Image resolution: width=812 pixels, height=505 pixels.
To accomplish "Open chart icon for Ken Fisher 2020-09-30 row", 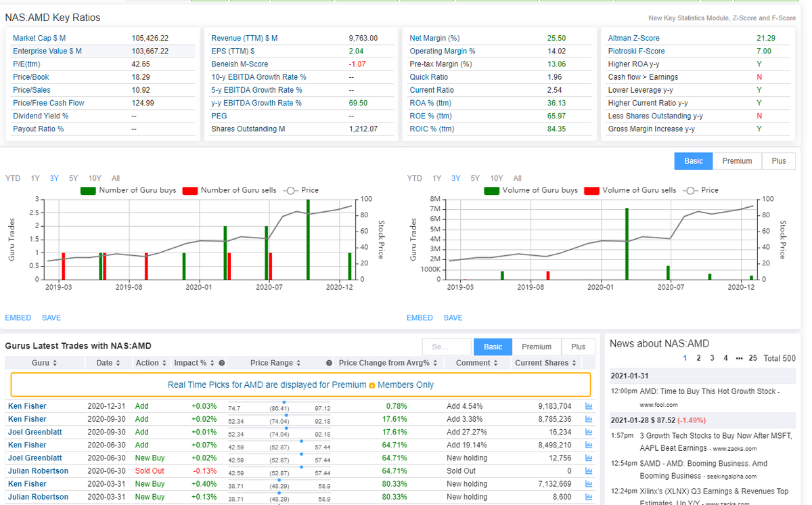I will 588,419.
